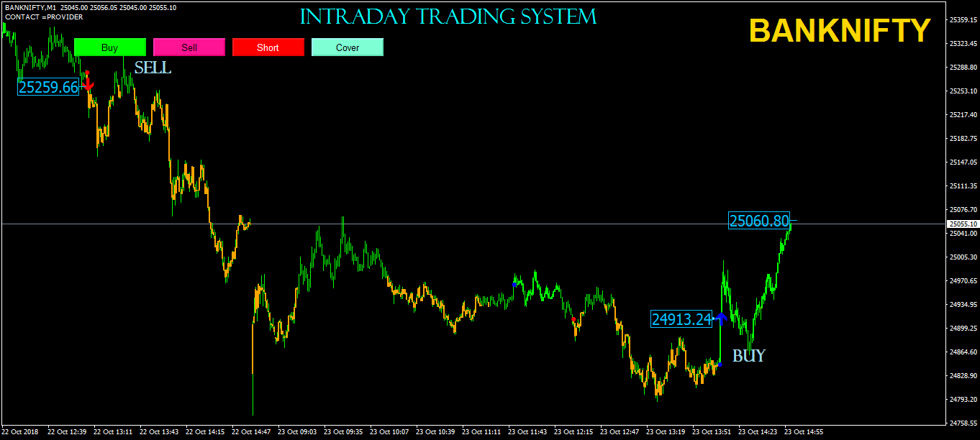Click the 24758.25 price axis value
The height and width of the screenshot is (440, 980).
(963, 423)
